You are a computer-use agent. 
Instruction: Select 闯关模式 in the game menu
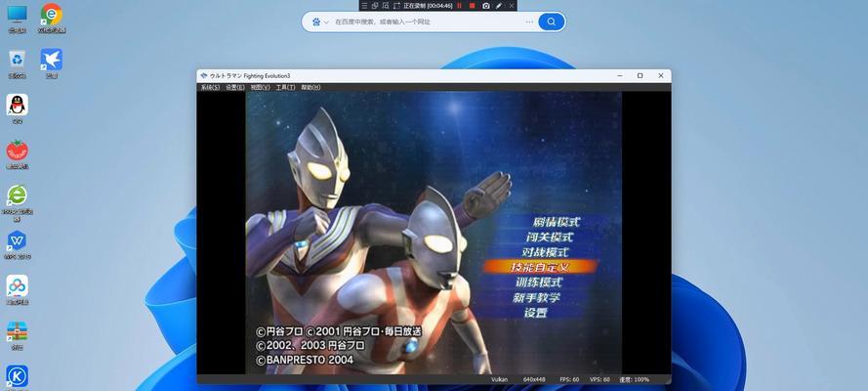pyautogui.click(x=549, y=237)
